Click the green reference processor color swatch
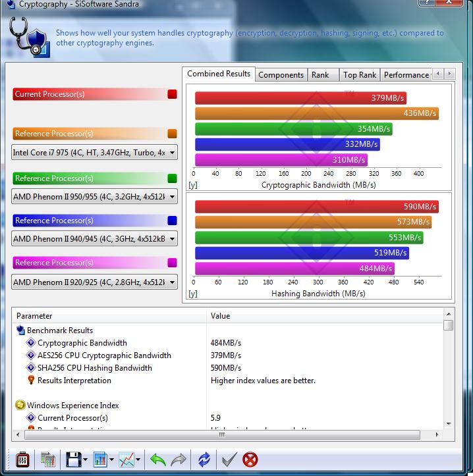Image resolution: width=473 pixels, height=476 pixels. click(x=172, y=178)
